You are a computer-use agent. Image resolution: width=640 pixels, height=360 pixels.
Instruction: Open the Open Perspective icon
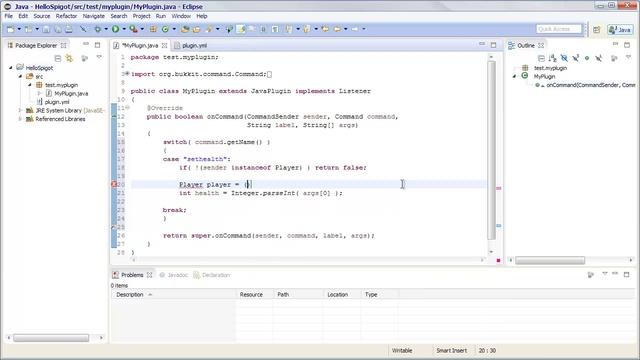[597, 29]
